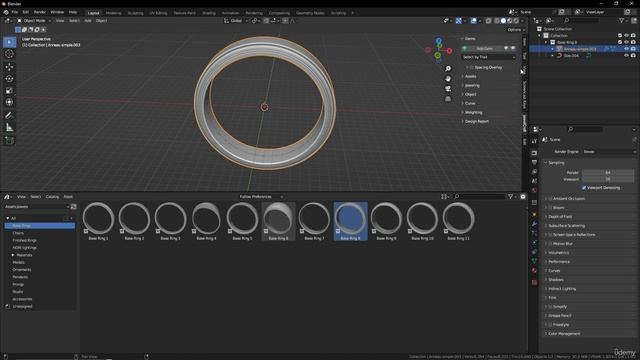Viewport: 640px width, 360px height.
Task: Select the Rotate tool
Action: 9,78
